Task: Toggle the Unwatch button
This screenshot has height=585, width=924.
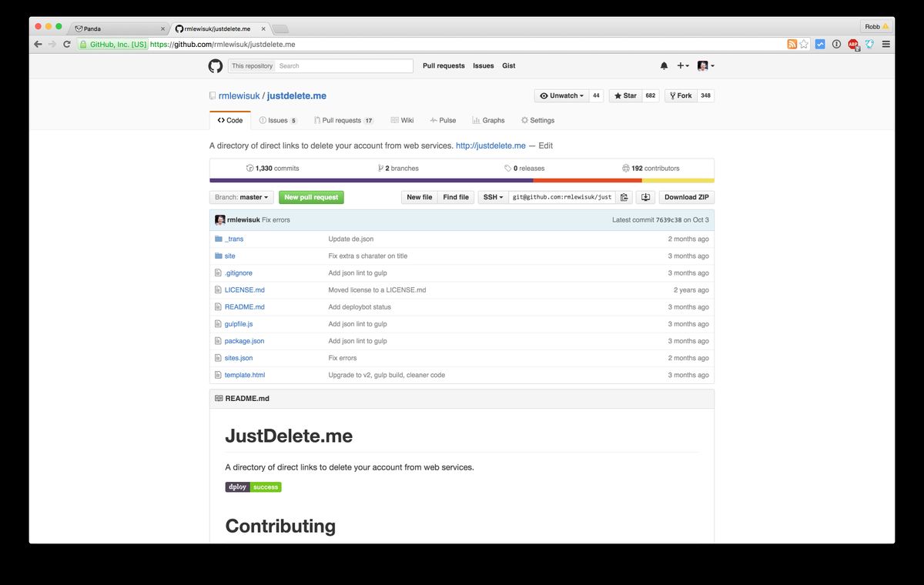Action: (561, 95)
